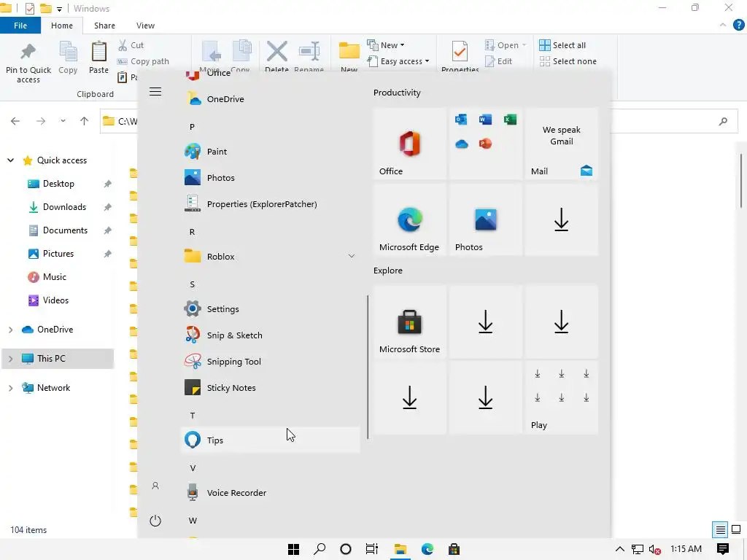
Task: Open Cortana circle on the taskbar
Action: (346, 549)
